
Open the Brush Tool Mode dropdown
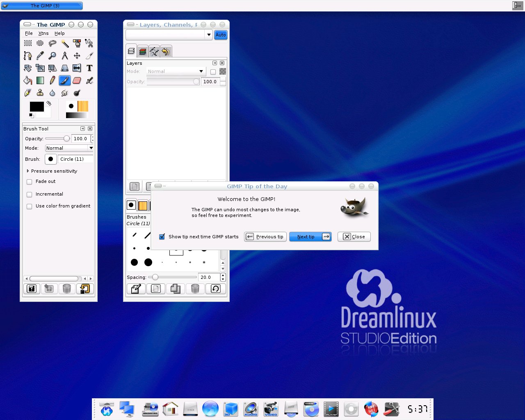point(70,148)
